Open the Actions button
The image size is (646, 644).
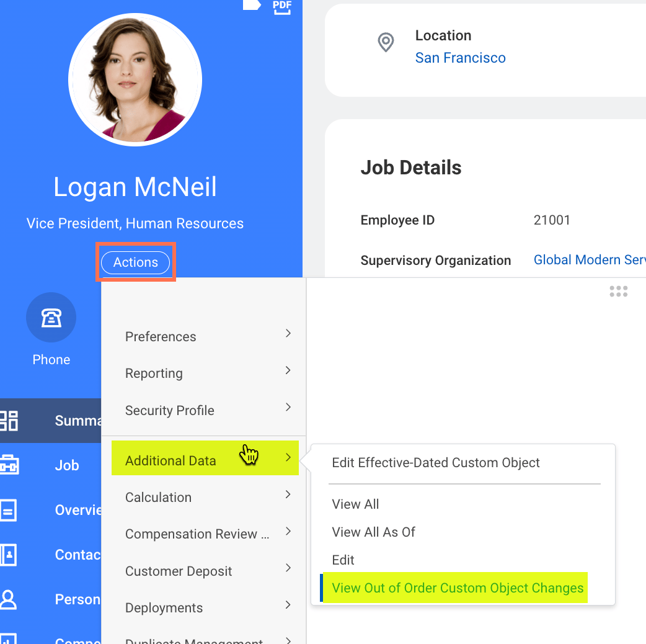pyautogui.click(x=136, y=262)
